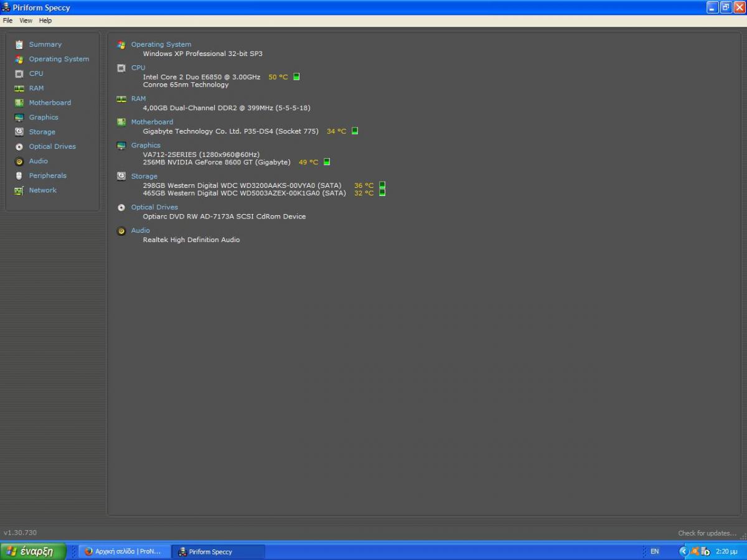Click VA712-2SERIES monitor text
This screenshot has width=747, height=560.
coord(201,154)
